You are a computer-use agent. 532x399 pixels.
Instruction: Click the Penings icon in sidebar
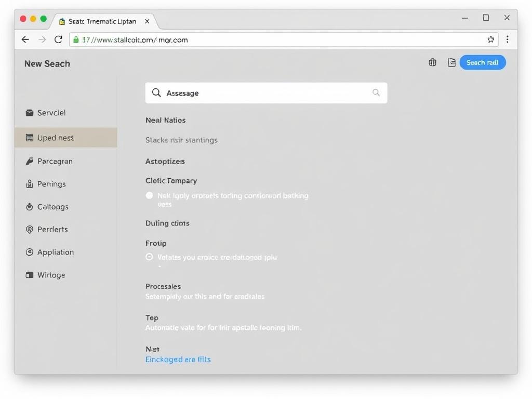click(x=30, y=184)
